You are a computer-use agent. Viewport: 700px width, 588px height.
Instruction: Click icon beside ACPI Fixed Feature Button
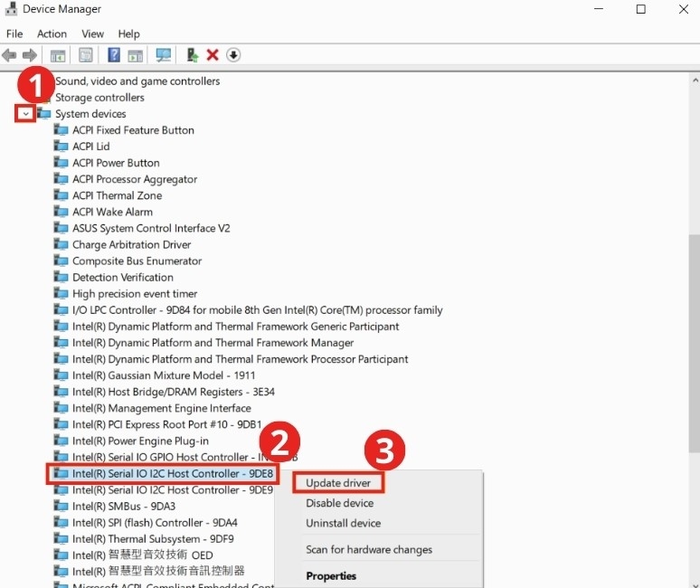pyautogui.click(x=61, y=130)
